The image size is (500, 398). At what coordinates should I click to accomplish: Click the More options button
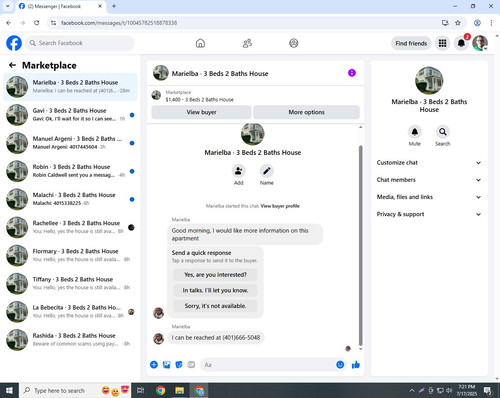coord(306,112)
